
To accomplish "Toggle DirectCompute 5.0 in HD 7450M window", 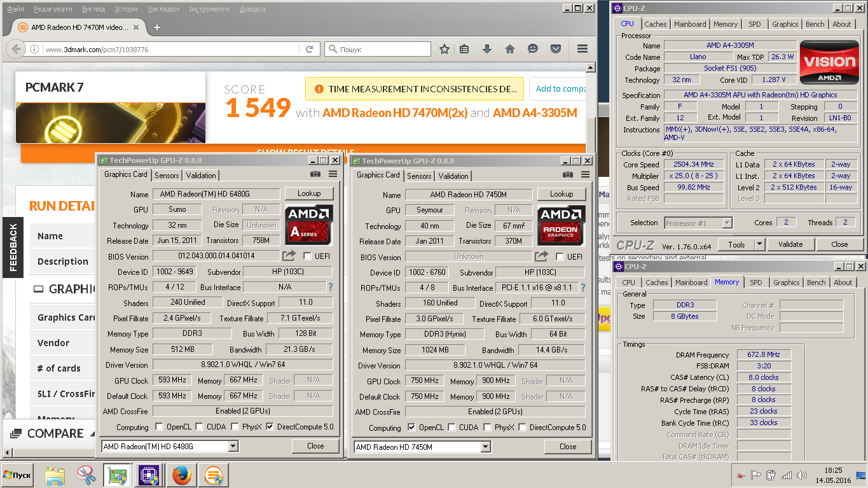I will point(523,427).
